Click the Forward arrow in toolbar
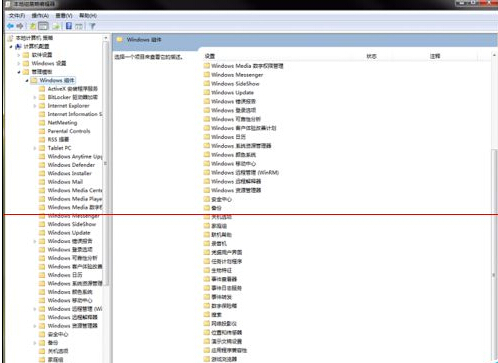The width and height of the screenshot is (498, 363). pos(20,26)
